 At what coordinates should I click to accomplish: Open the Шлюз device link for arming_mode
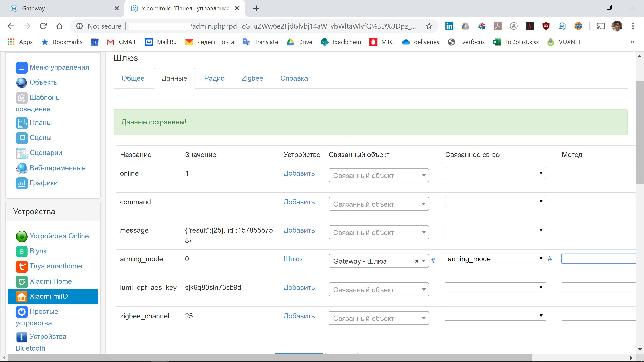293,259
